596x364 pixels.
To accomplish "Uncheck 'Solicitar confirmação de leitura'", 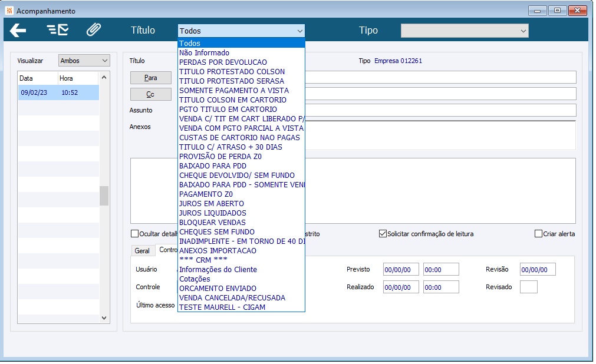I will coord(383,234).
